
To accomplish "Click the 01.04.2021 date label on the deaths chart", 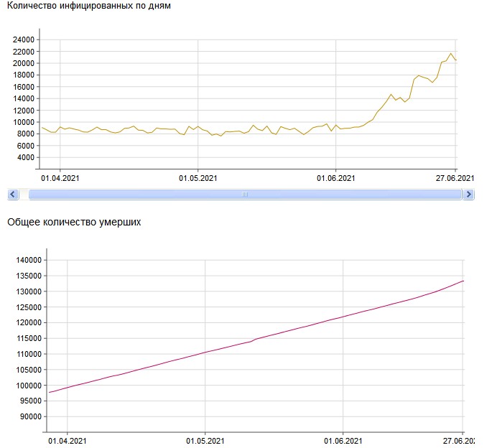I will click(x=67, y=441).
